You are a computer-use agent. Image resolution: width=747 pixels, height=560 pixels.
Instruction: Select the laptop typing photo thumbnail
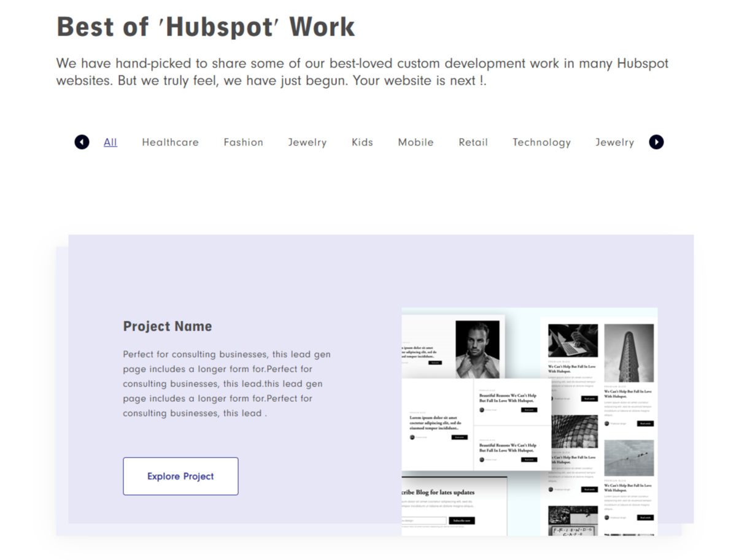(x=572, y=341)
